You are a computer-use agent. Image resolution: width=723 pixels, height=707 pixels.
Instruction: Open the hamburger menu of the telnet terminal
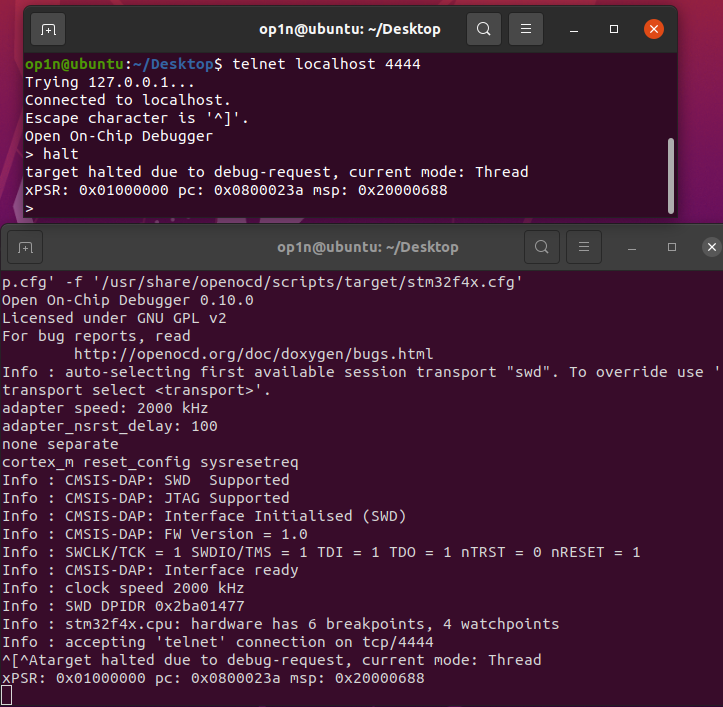click(x=526, y=30)
